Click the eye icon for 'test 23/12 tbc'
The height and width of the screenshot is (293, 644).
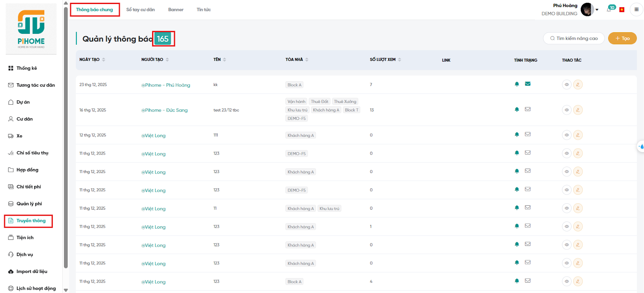(x=567, y=110)
